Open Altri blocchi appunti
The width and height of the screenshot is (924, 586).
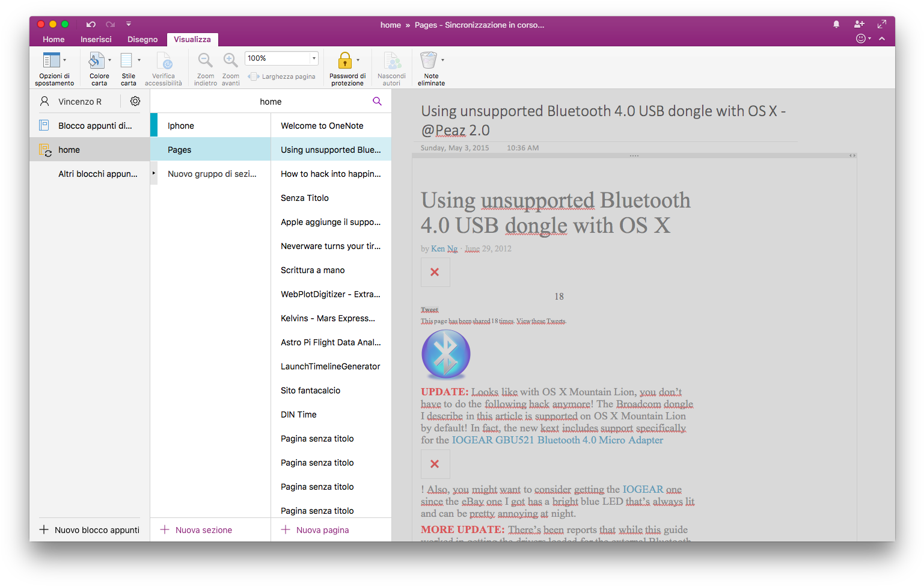(x=90, y=174)
